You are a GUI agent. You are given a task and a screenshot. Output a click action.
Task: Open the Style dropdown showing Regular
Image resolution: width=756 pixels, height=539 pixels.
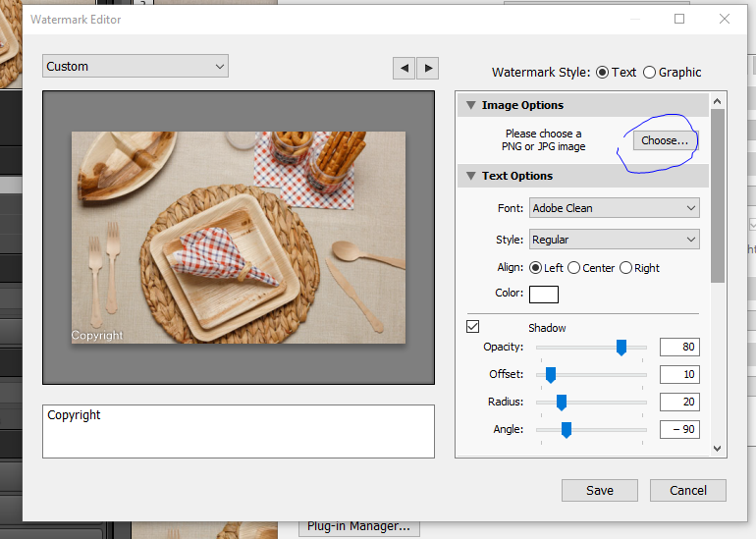[614, 240]
